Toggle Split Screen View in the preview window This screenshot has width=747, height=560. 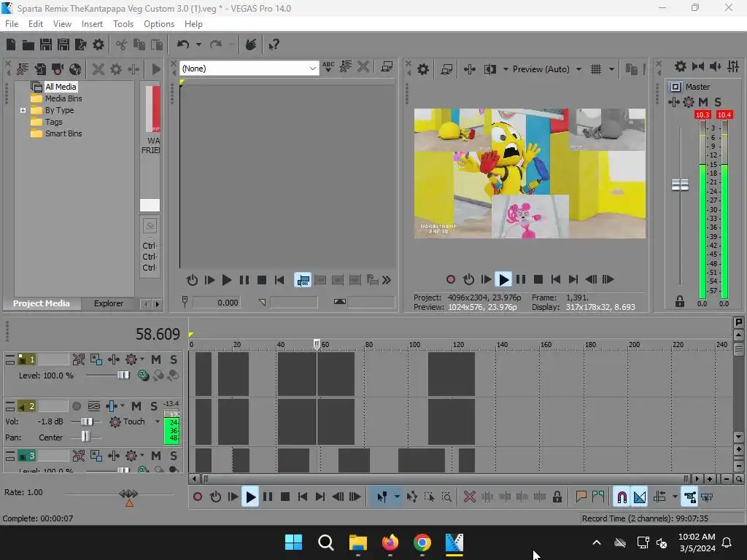click(x=489, y=69)
